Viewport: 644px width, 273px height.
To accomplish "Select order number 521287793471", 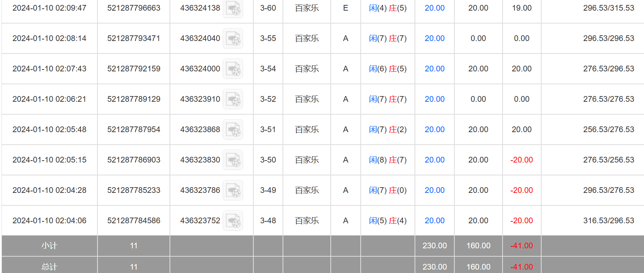I will point(134,38).
